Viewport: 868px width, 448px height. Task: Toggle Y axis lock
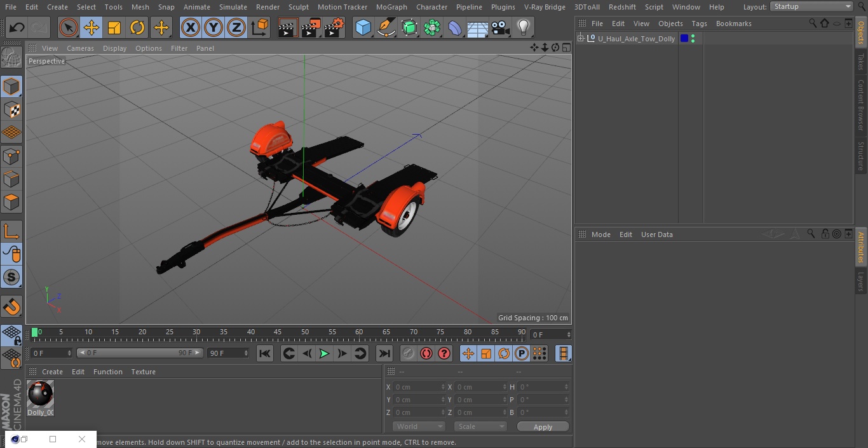[214, 27]
